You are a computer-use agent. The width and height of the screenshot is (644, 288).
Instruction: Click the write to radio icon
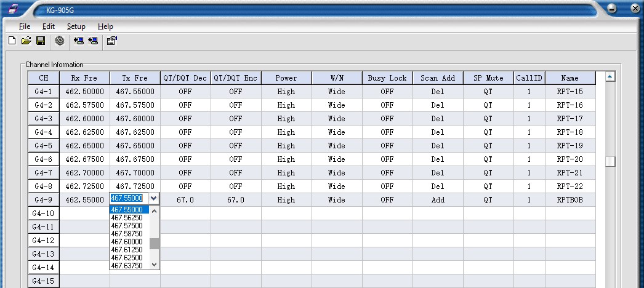pyautogui.click(x=93, y=40)
